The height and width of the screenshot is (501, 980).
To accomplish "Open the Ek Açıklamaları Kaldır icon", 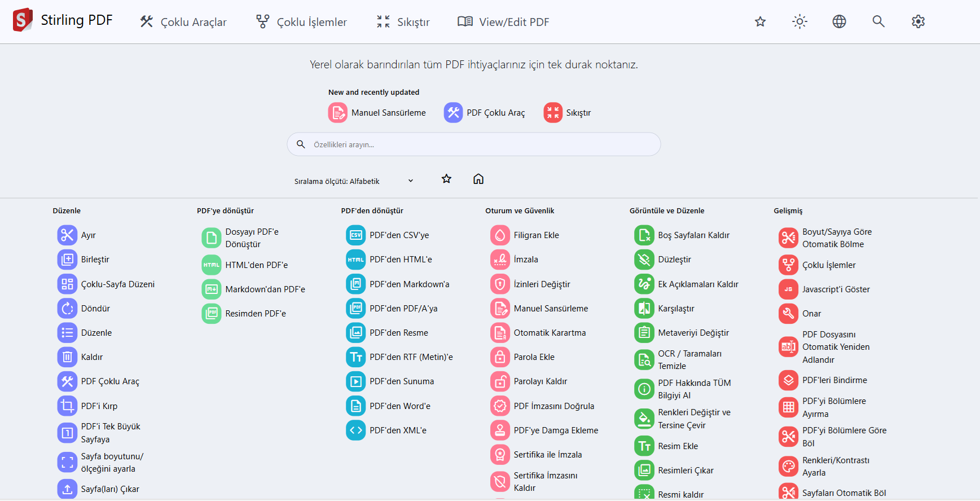I will (644, 284).
